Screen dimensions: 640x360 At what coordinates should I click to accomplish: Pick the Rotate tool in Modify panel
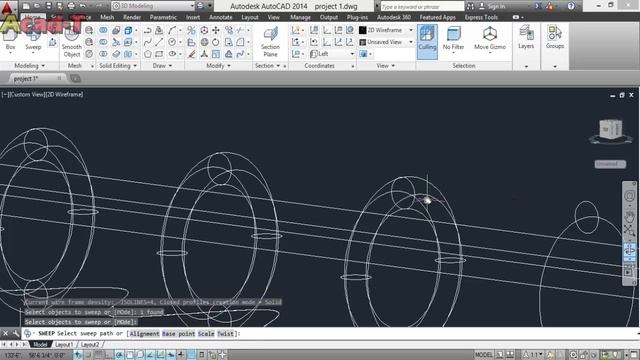tap(216, 42)
